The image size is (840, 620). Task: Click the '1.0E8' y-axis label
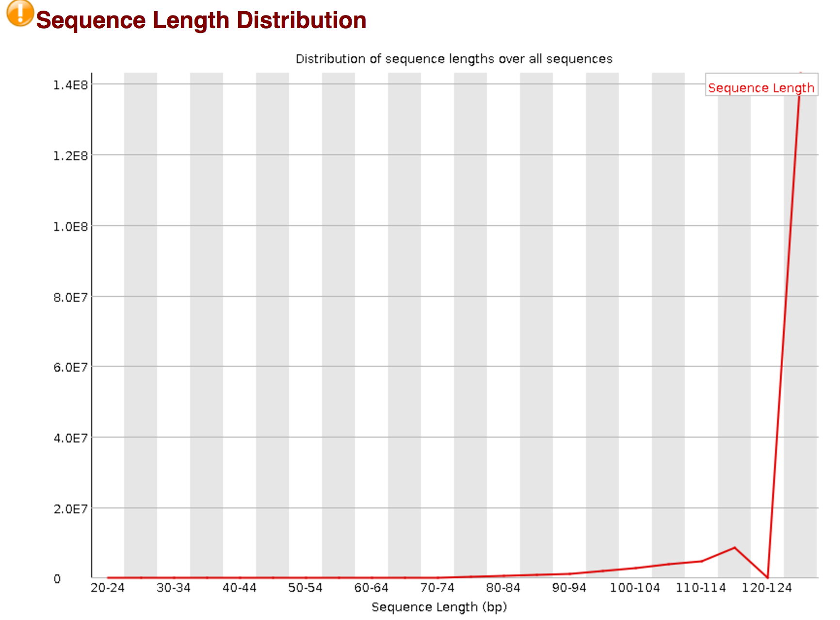(71, 227)
